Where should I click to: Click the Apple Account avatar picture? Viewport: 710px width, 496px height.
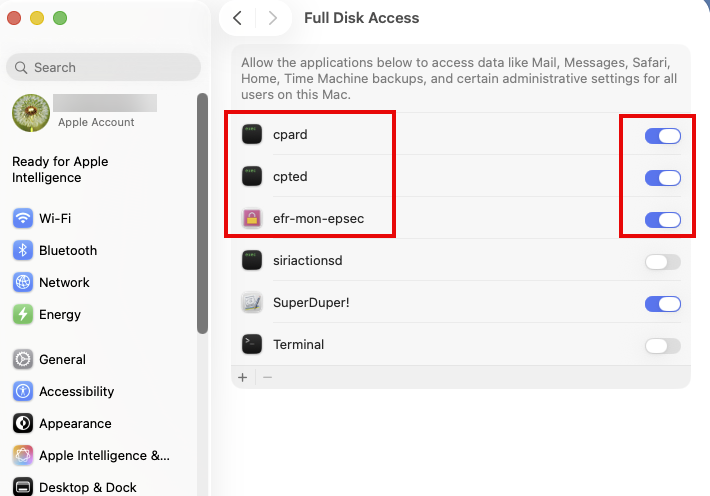pyautogui.click(x=31, y=113)
